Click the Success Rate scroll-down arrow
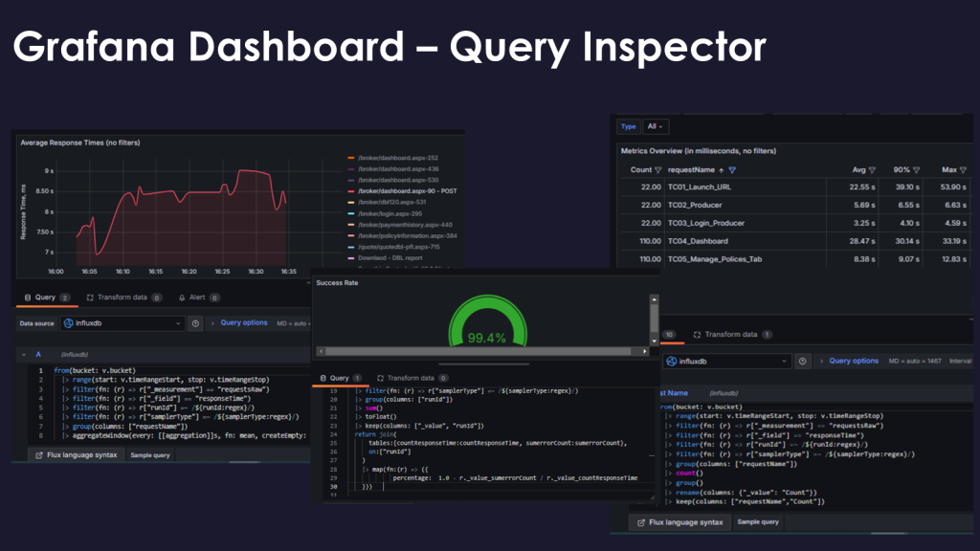The width and height of the screenshot is (980, 551). [x=654, y=342]
